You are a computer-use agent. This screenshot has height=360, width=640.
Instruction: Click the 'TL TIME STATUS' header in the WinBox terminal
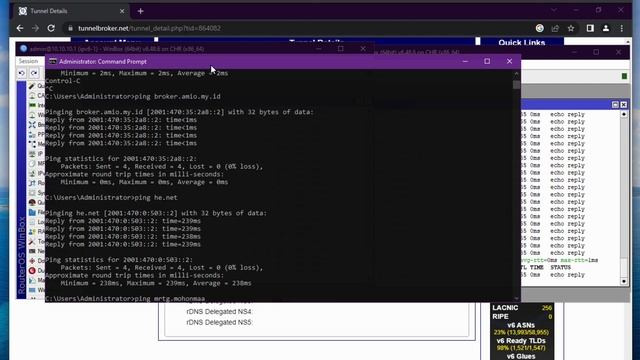[x=546, y=267]
